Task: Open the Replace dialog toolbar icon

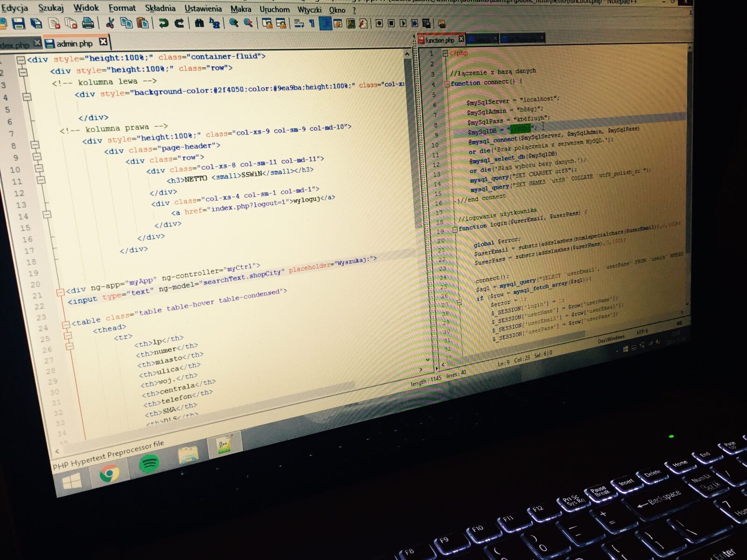Action: [215, 22]
